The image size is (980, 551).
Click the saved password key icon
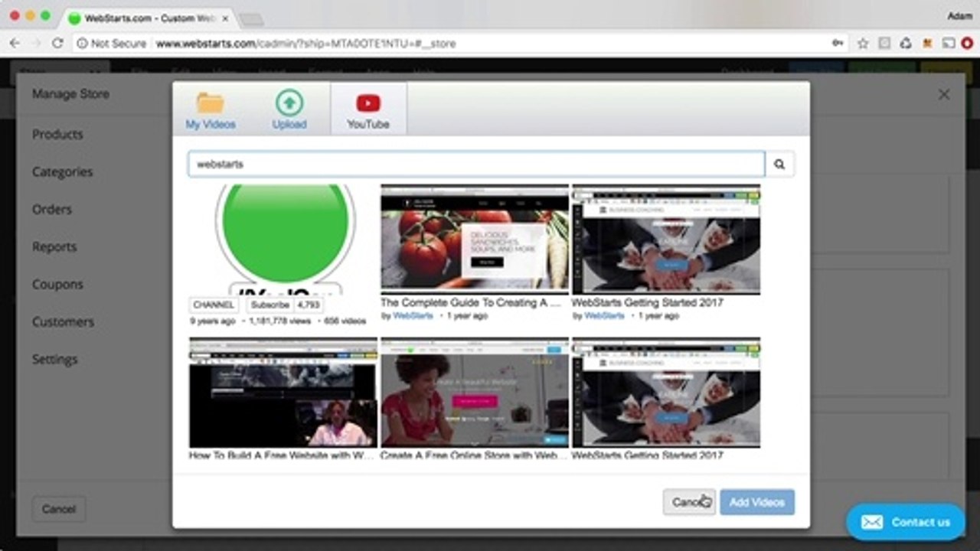coord(838,44)
